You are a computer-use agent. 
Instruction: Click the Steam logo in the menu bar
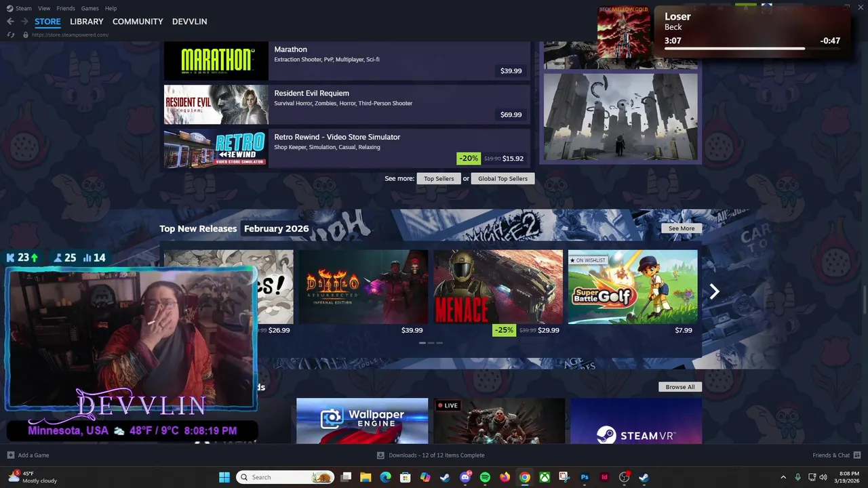(9, 8)
